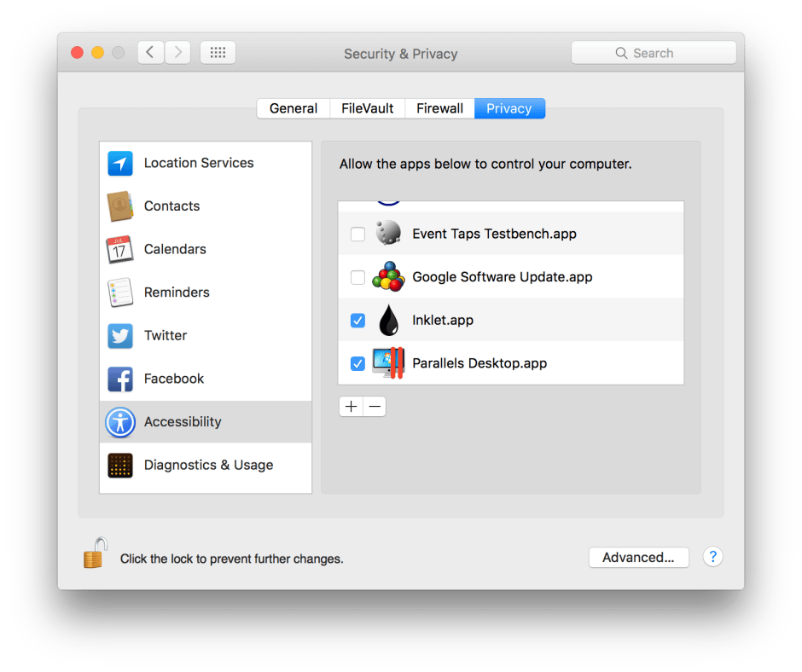Screen dimensions: 802x672
Task: Switch to the Firewall tab
Action: click(440, 108)
